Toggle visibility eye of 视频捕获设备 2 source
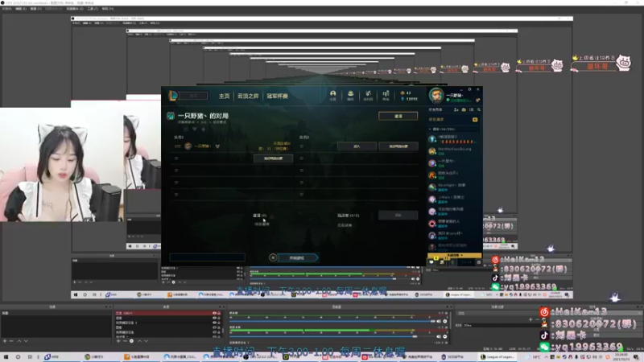The height and width of the screenshot is (362, 644). pyautogui.click(x=214, y=323)
